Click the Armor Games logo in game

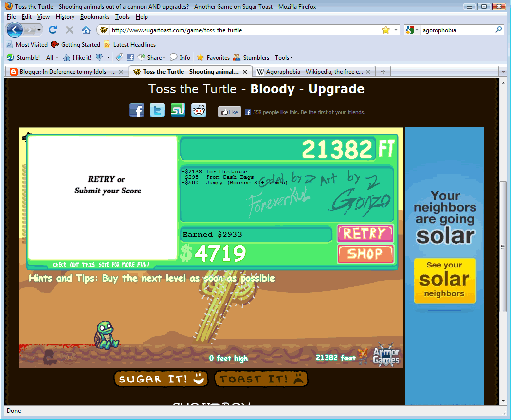[x=386, y=354]
